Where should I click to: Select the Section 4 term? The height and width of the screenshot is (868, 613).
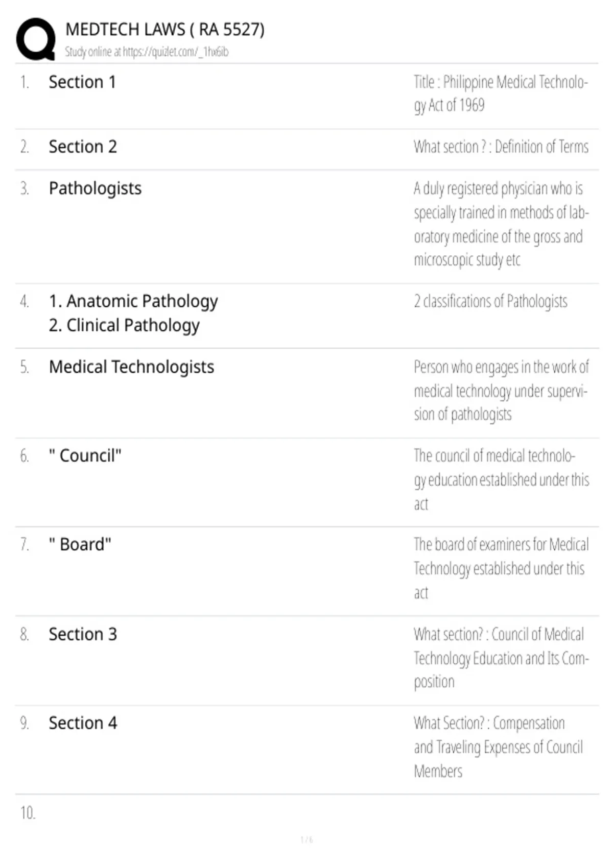click(x=83, y=723)
